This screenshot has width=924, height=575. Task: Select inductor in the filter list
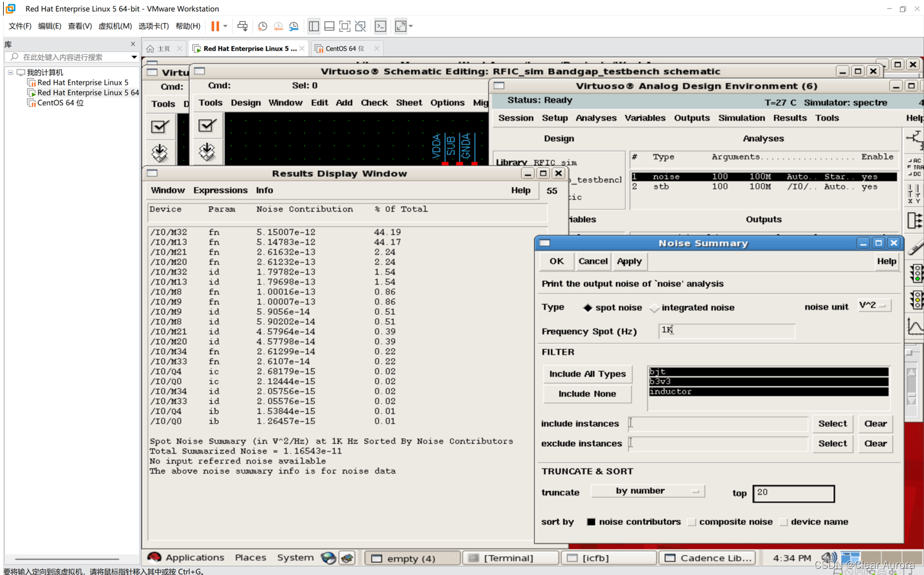tap(768, 391)
